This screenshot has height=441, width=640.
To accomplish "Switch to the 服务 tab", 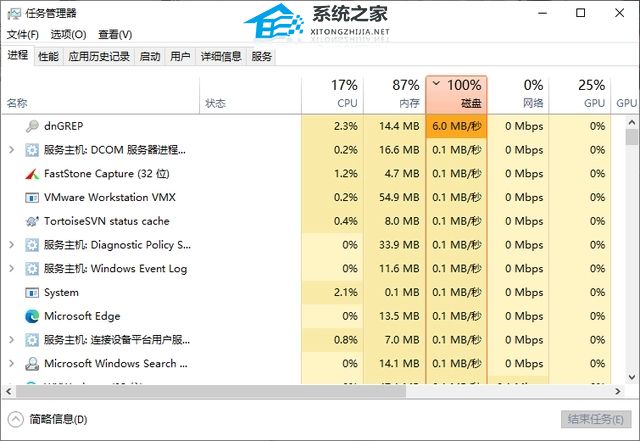I will click(262, 56).
